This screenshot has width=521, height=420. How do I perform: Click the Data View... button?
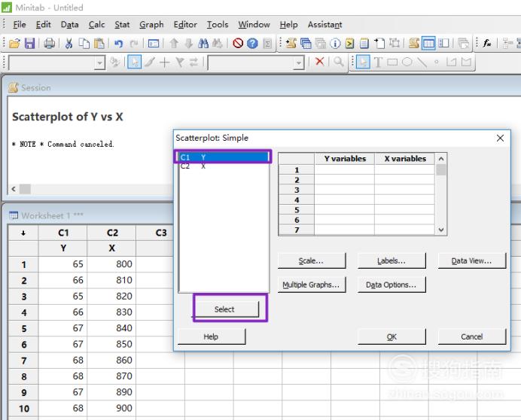472,261
